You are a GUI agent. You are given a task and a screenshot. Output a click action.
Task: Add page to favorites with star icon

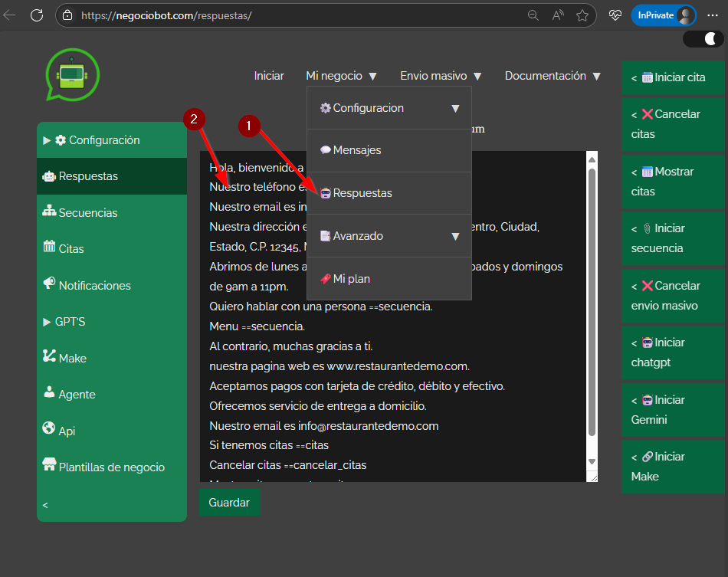pyautogui.click(x=582, y=15)
